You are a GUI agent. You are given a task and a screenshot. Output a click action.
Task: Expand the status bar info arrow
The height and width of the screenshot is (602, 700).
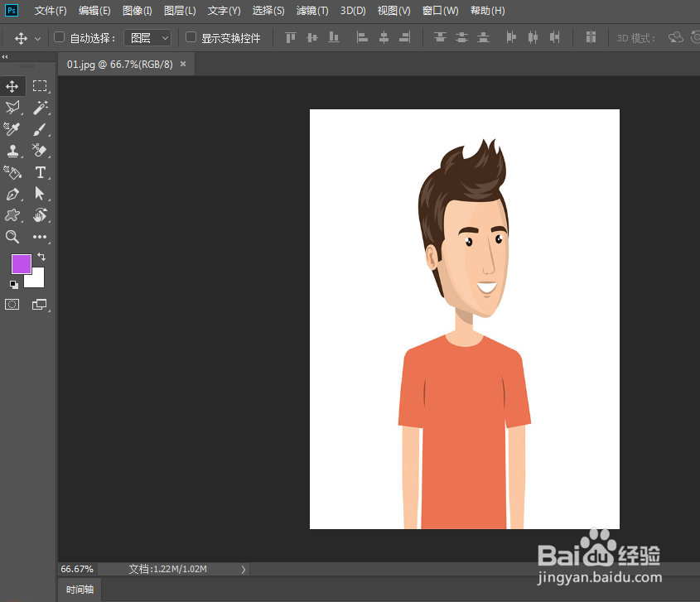(243, 569)
